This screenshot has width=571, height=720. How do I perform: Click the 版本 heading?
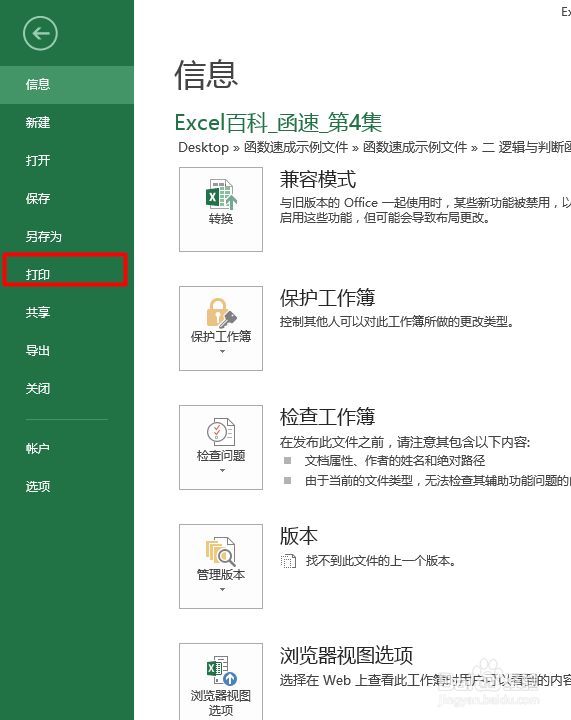coord(299,536)
